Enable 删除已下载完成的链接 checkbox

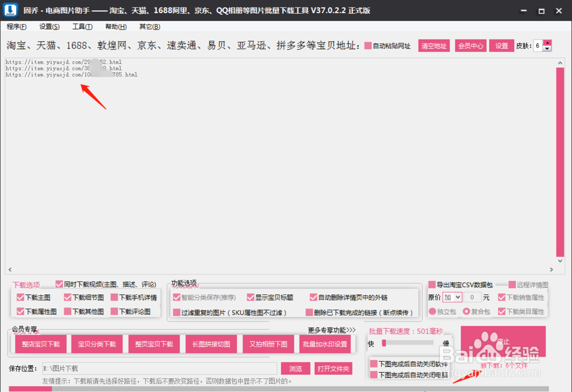point(309,312)
